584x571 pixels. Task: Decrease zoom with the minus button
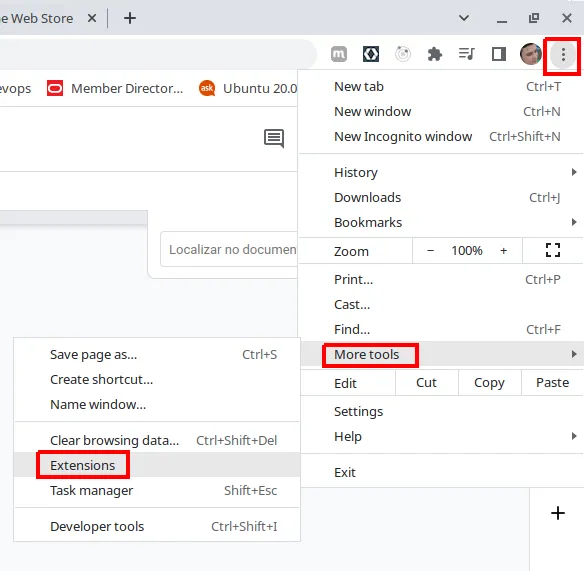[430, 250]
